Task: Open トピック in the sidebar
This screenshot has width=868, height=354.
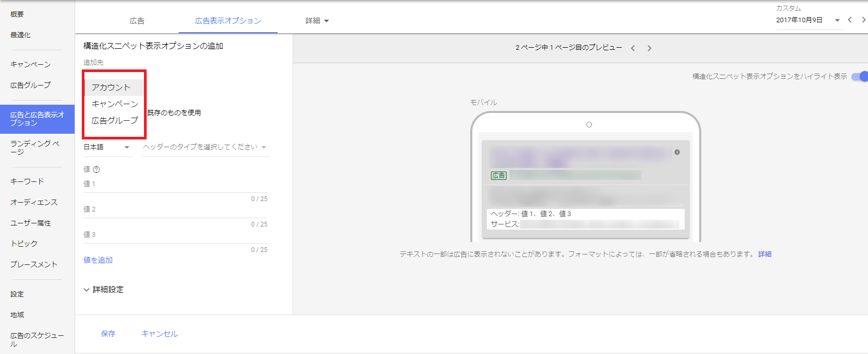Action: [x=24, y=244]
